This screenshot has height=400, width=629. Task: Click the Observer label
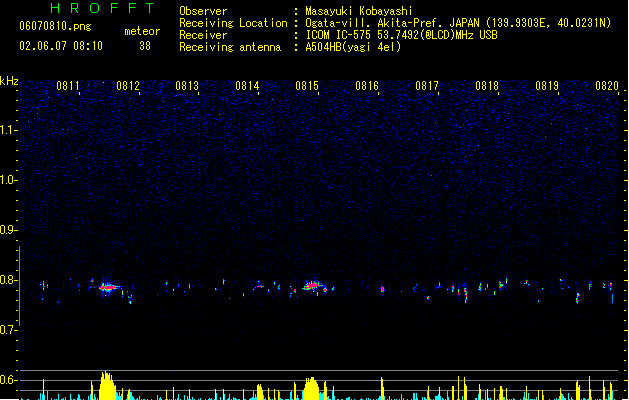tap(203, 11)
